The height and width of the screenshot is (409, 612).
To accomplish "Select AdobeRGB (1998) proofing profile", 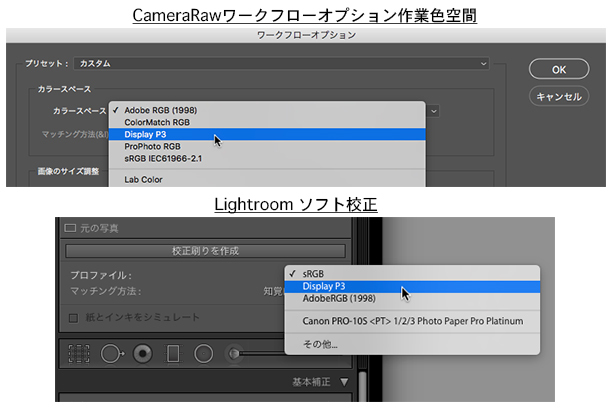I will (413, 299).
